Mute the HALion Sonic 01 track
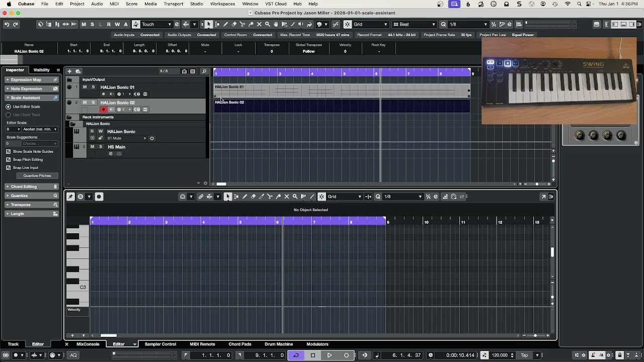Image resolution: width=644 pixels, height=362 pixels. (85, 87)
